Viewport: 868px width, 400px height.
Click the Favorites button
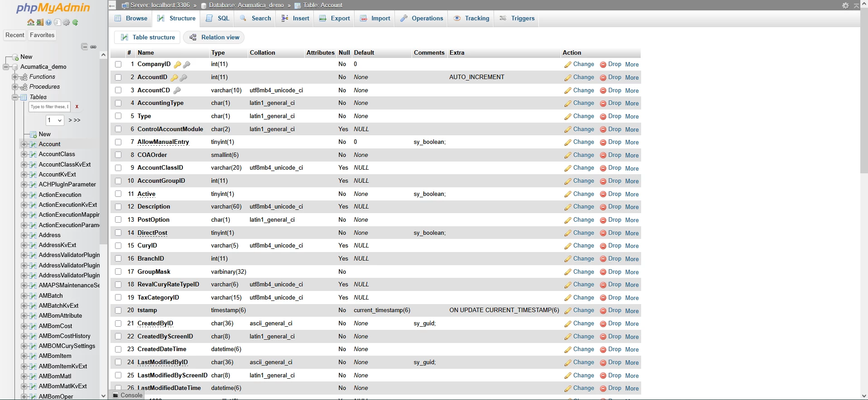(42, 35)
